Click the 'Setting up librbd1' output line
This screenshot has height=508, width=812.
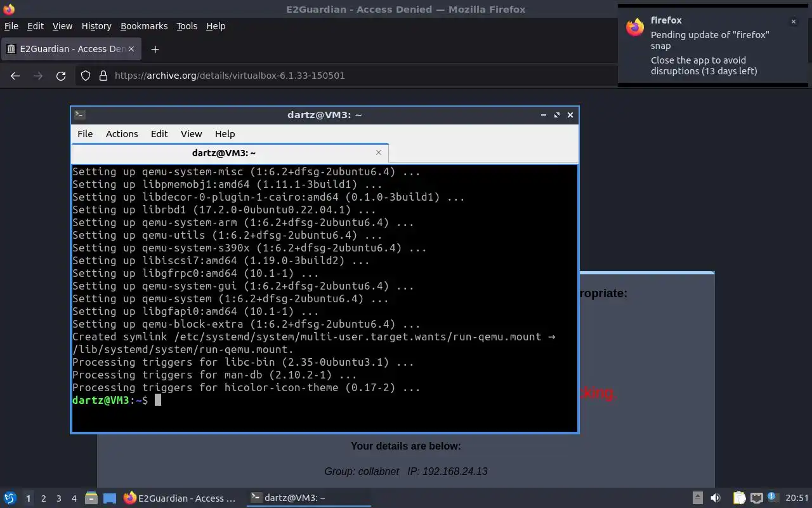(x=224, y=210)
